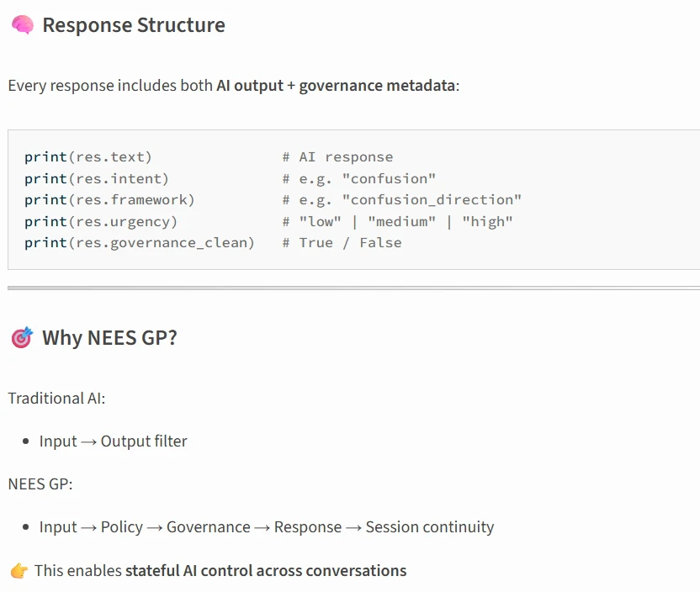Click the "Input → Output filter" bullet
Image resolution: width=700 pixels, height=592 pixels.
(x=113, y=441)
